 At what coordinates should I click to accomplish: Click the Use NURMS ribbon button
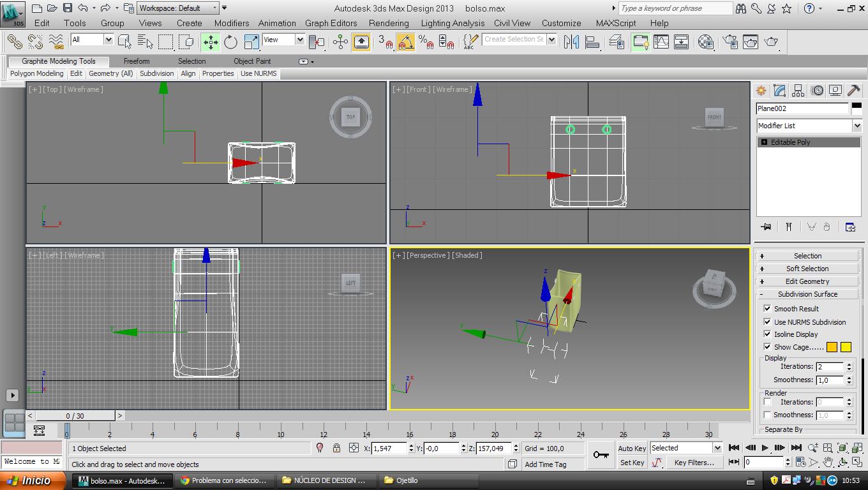[258, 73]
